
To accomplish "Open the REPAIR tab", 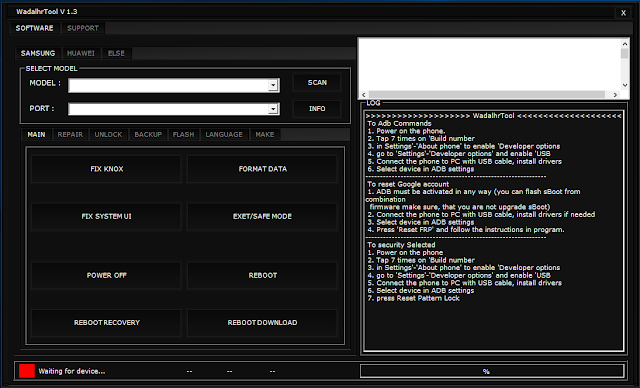I will pyautogui.click(x=70, y=134).
